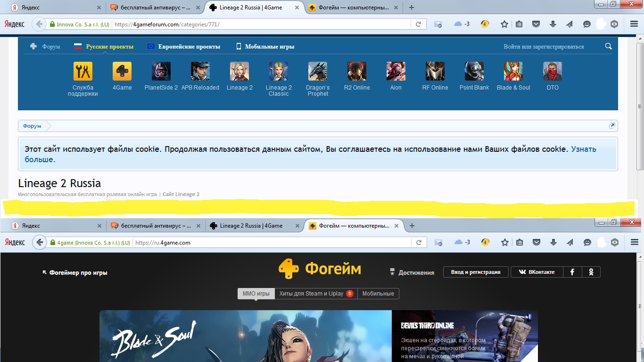Switch to the Мобильные tab on Фогейм
Image resolution: width=644 pixels, height=362 pixels.
click(x=378, y=294)
